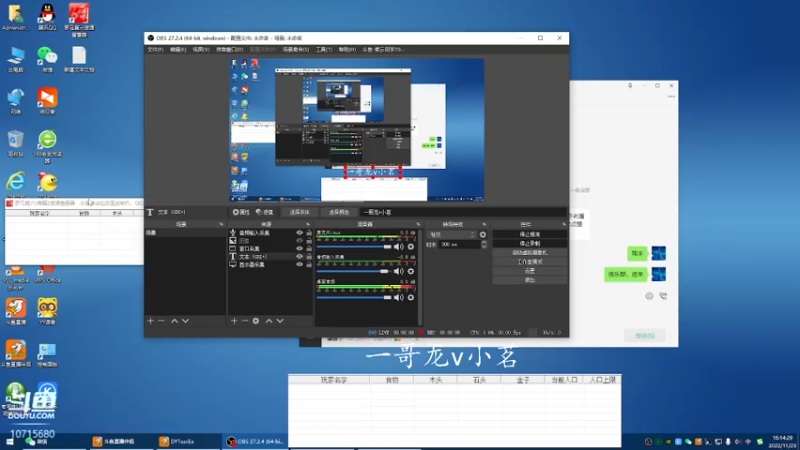This screenshot has width=800, height=450.
Task: Open the 腾讯QQ desktop shortcut
Action: (x=47, y=17)
